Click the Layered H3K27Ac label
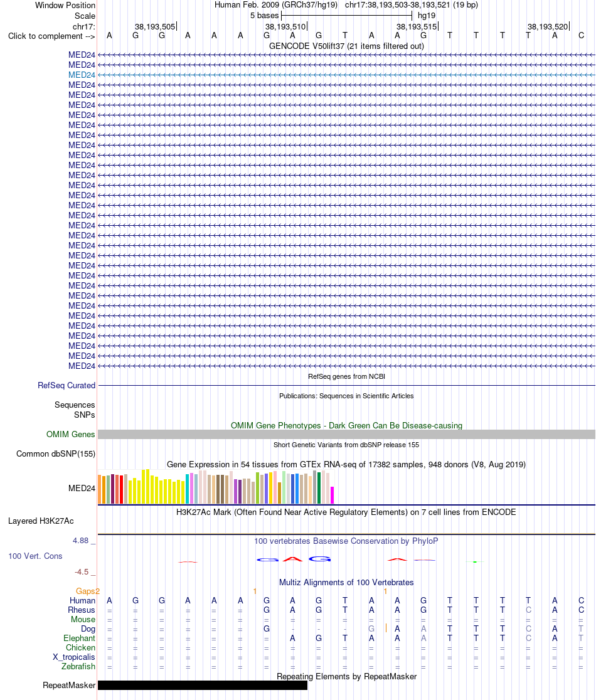596x700 pixels. tap(41, 521)
